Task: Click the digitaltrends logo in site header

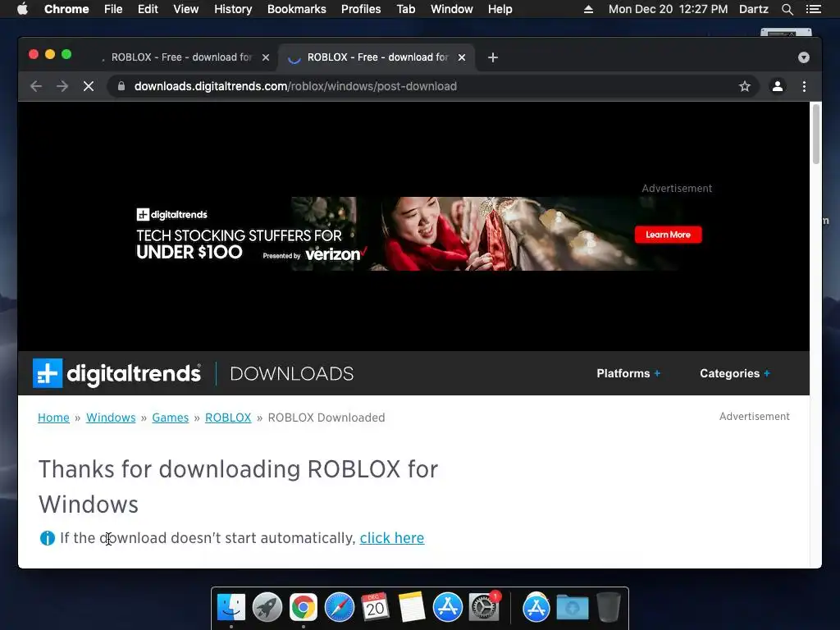Action: (x=116, y=373)
